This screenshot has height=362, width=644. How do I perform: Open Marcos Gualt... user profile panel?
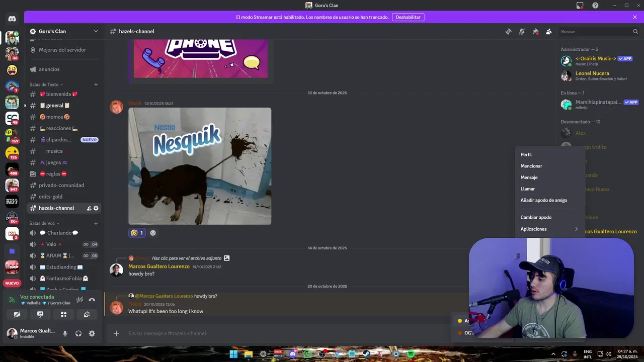point(31,333)
